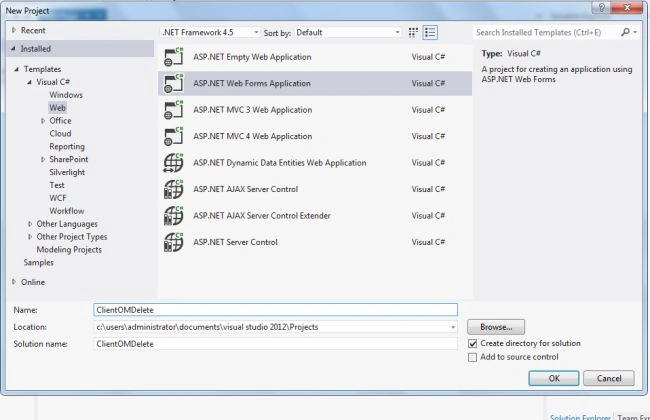The image size is (650, 420).
Task: Click the Dynamic Data Entities Web Application icon
Action: click(x=173, y=163)
